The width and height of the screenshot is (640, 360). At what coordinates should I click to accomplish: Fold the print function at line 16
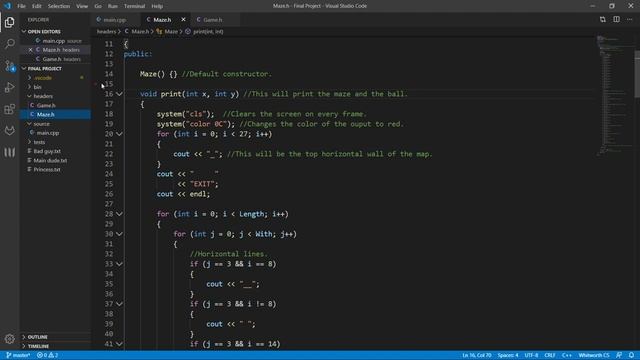pyautogui.click(x=119, y=94)
